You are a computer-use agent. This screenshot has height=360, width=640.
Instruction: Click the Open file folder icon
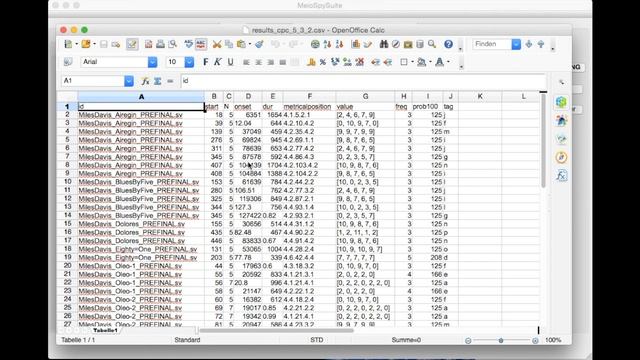pyautogui.click(x=86, y=44)
